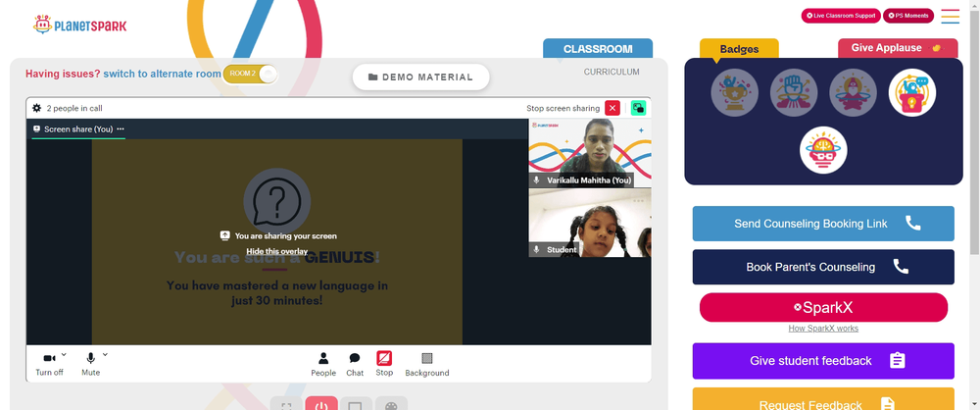Click the microphone icon on Student tile
Viewport: 980px width, 410px height.
(x=536, y=250)
